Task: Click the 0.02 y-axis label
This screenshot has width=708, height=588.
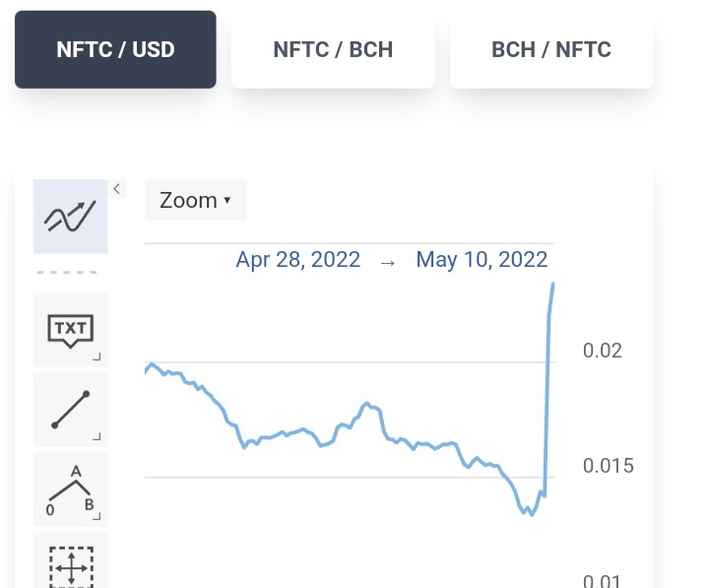Action: pos(603,351)
